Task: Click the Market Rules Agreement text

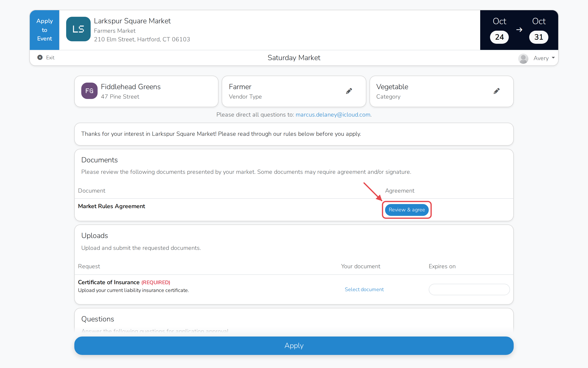Action: click(111, 206)
